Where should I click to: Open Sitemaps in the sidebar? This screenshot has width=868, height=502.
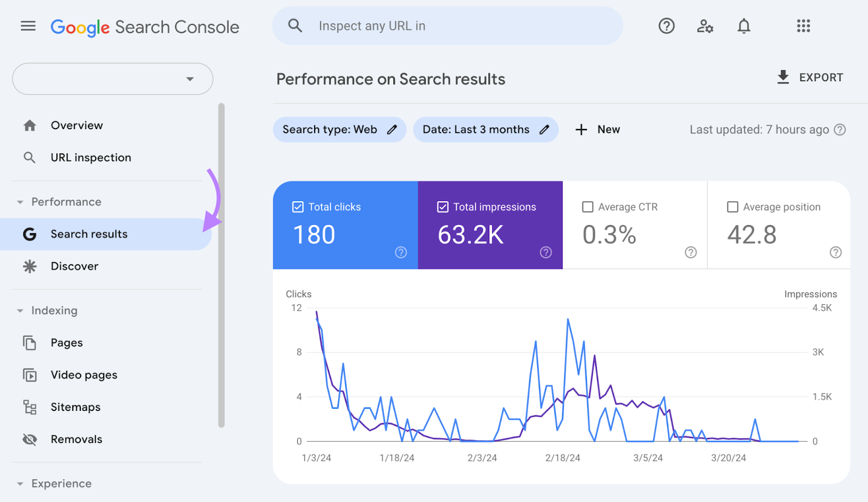tap(75, 407)
